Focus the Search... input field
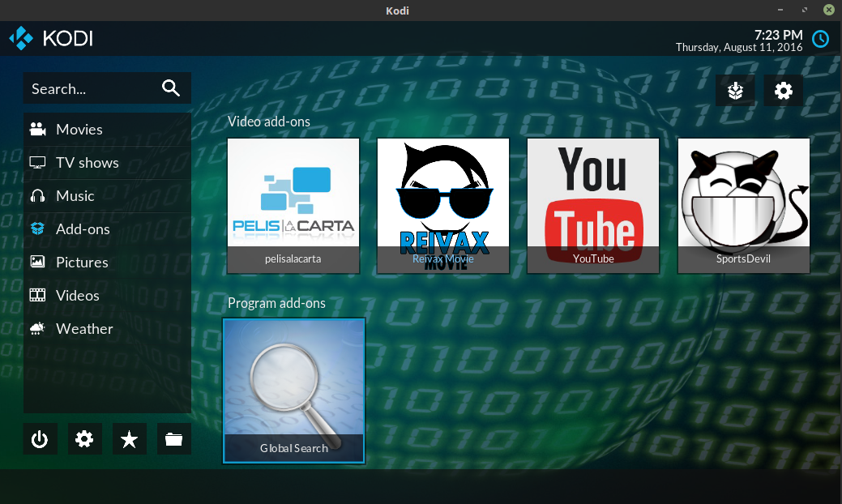842x504 pixels. click(108, 88)
